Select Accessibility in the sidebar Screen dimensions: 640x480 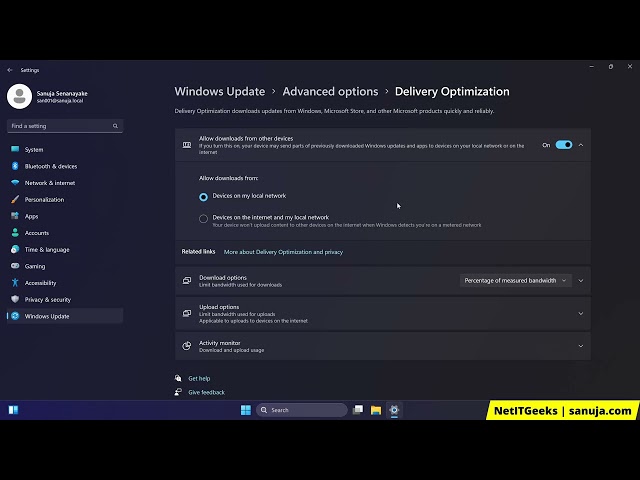tap(65, 282)
